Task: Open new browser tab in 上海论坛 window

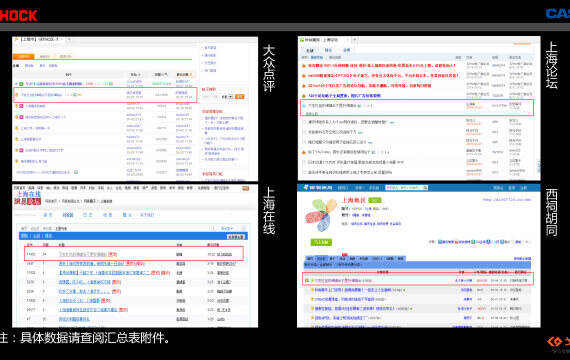Action: click(x=354, y=39)
